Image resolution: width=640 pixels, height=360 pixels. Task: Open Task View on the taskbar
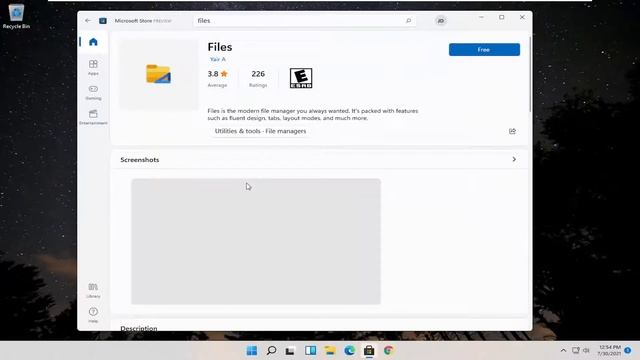click(290, 351)
